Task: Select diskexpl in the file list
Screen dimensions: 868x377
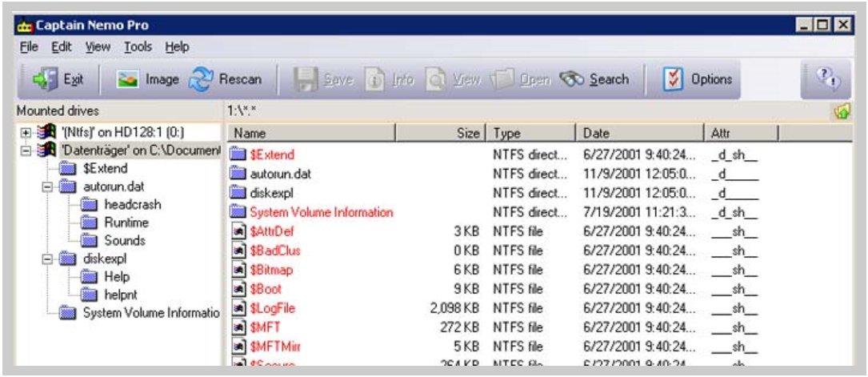Action: (271, 193)
